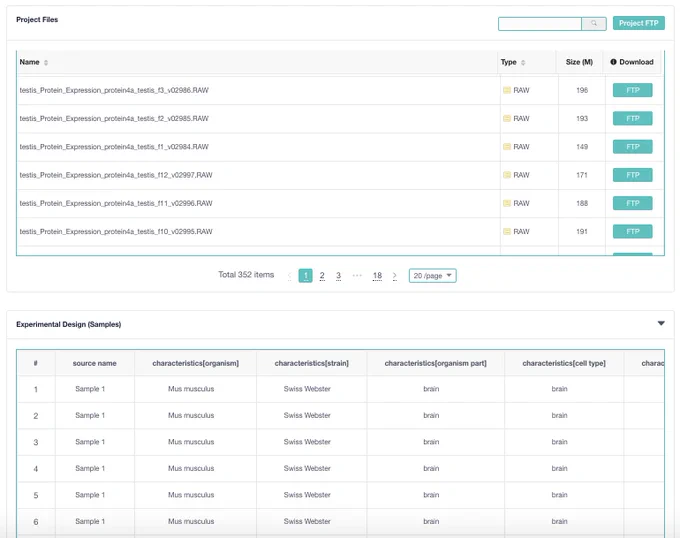Click the Name column sort icon
The width and height of the screenshot is (680, 538).
click(46, 62)
